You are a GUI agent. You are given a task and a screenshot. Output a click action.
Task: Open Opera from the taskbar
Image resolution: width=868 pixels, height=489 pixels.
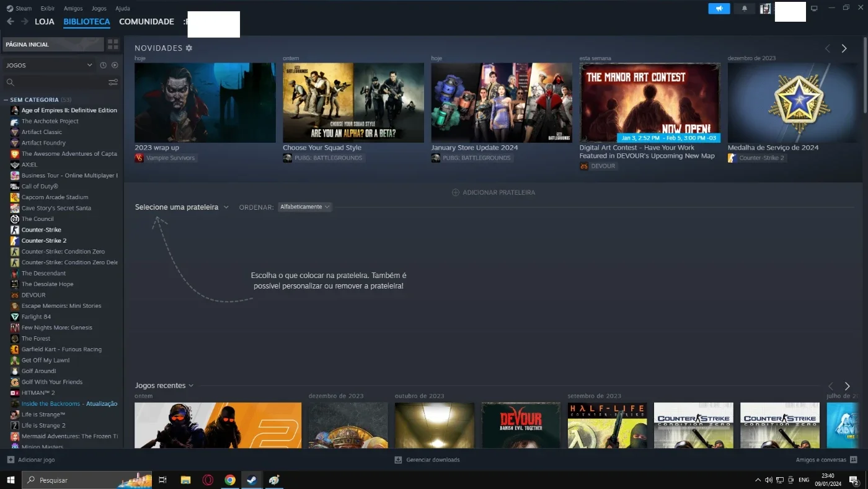pos(208,480)
